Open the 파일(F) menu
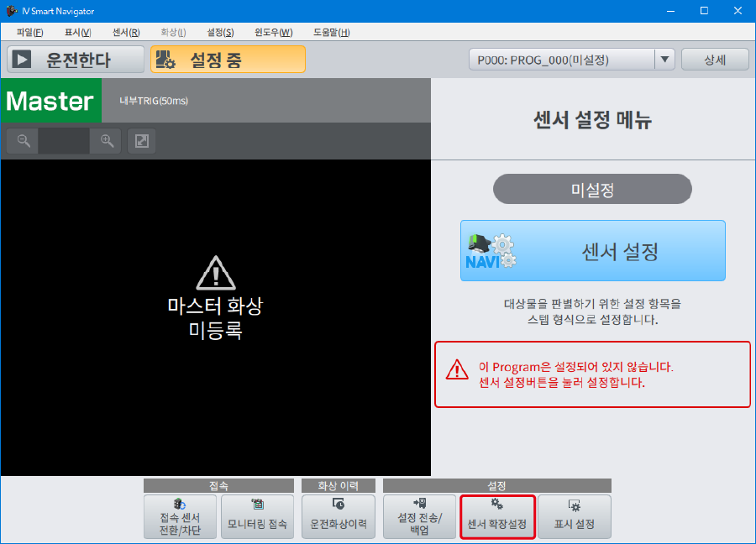 click(x=29, y=32)
